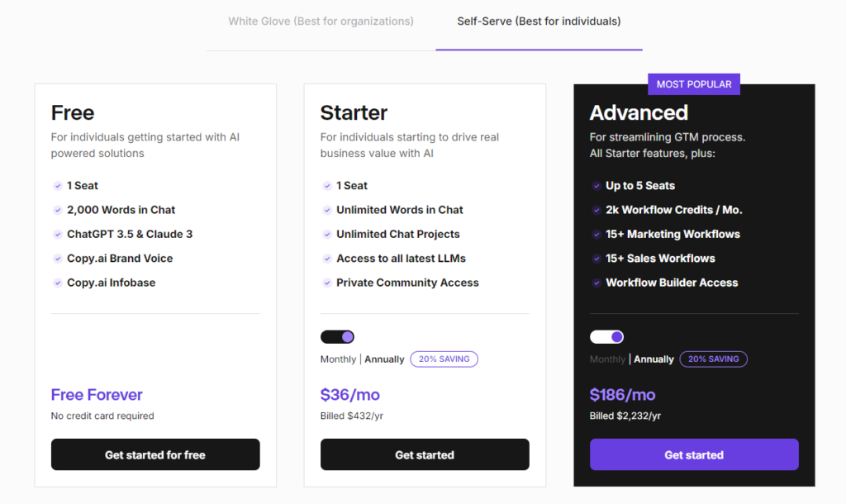
Task: Switch to White Glove organizations tab
Action: pos(321,21)
